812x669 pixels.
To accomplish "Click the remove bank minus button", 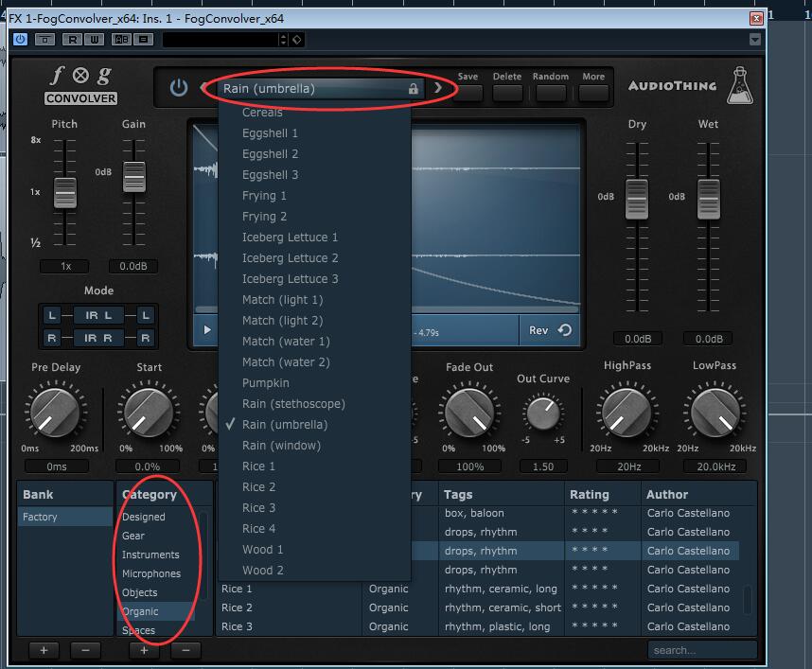I will click(x=85, y=650).
